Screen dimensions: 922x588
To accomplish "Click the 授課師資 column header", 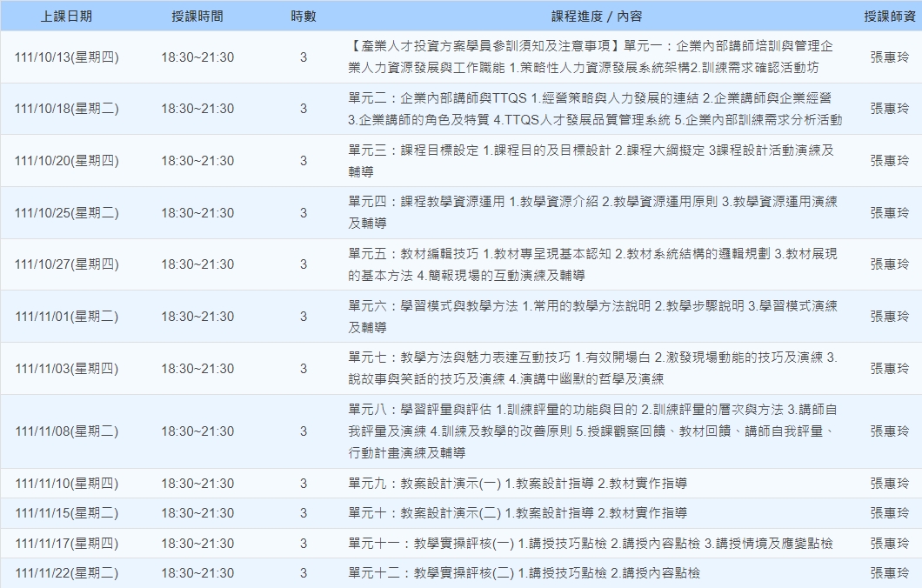I will pos(889,17).
